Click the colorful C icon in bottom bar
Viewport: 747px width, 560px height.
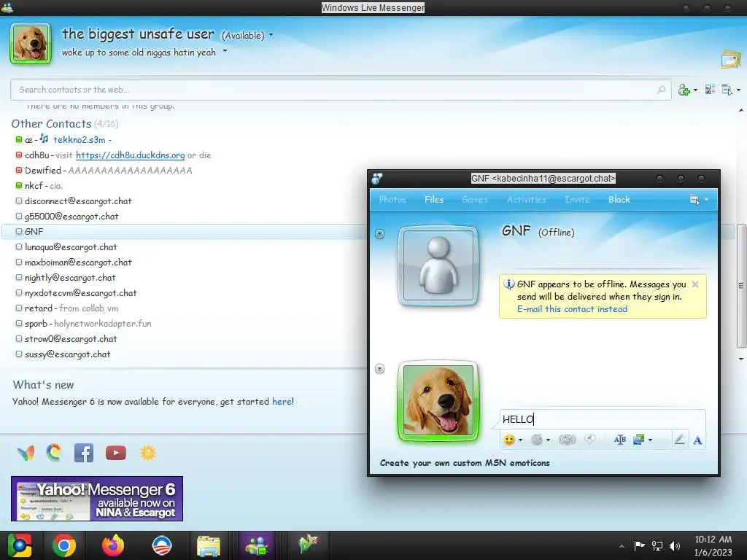(x=54, y=452)
